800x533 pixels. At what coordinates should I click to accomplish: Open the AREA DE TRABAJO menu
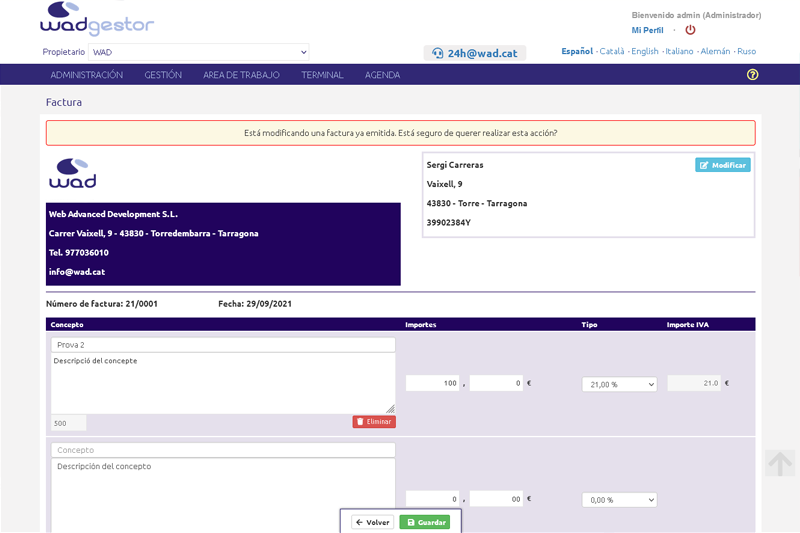click(241, 75)
